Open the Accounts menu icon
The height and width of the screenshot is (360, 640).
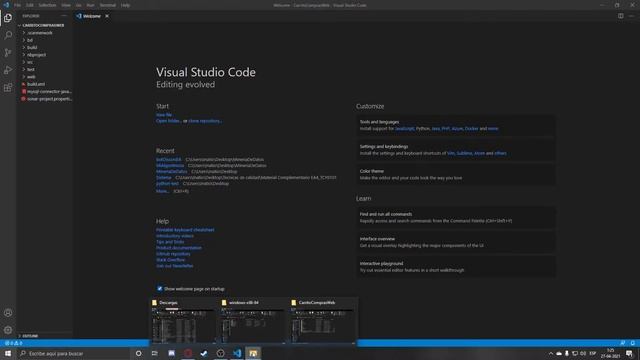click(x=8, y=313)
